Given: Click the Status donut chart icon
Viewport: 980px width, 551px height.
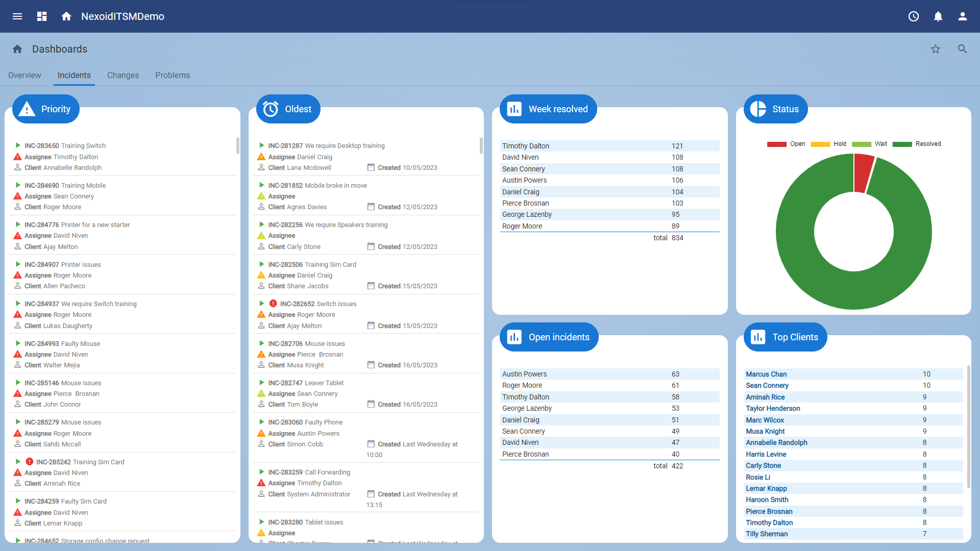Looking at the screenshot, I should click(x=758, y=109).
